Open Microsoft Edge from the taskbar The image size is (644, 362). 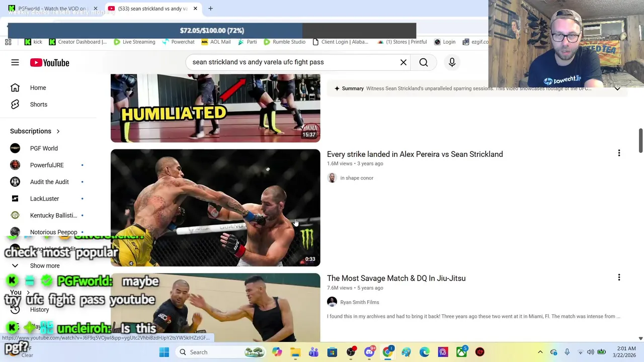(x=425, y=352)
